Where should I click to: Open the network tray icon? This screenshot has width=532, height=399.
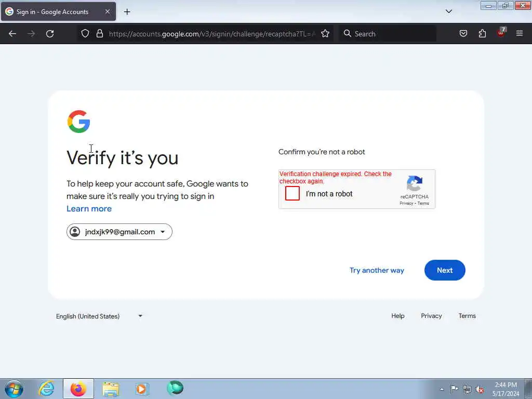pyautogui.click(x=467, y=389)
